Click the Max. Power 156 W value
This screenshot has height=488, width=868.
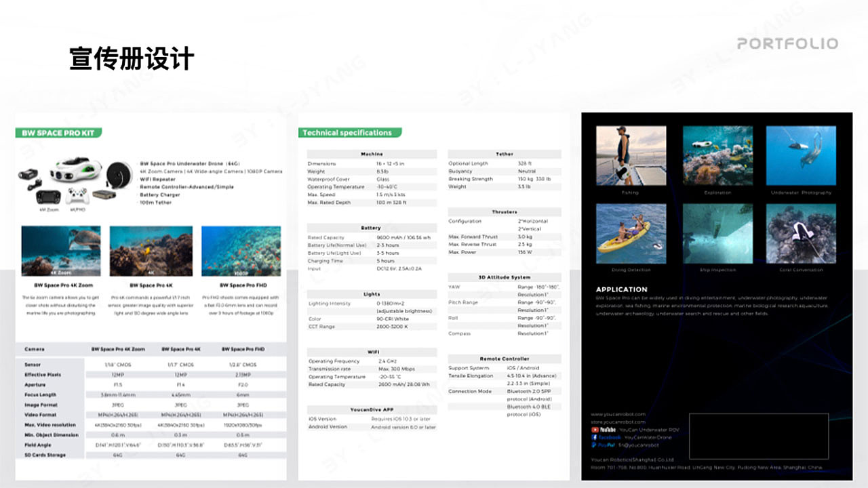pyautogui.click(x=526, y=252)
